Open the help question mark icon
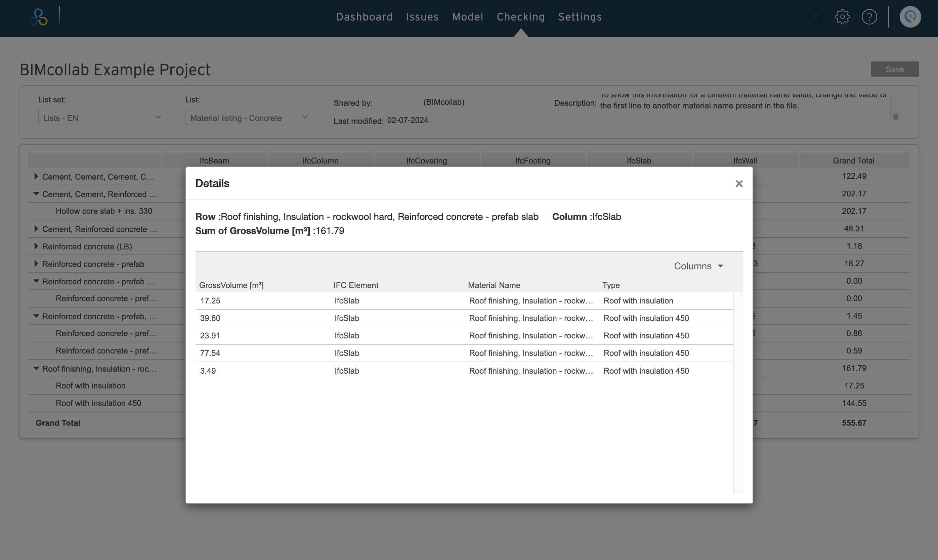 coord(869,17)
